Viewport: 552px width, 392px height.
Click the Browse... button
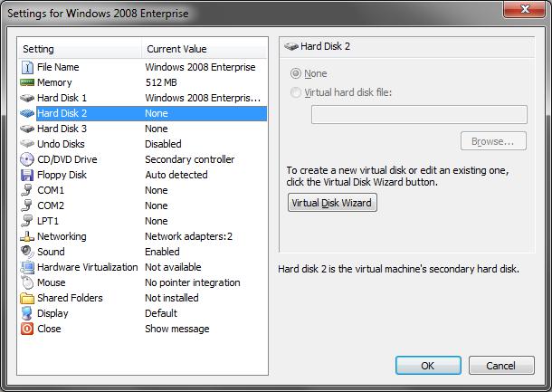point(493,141)
